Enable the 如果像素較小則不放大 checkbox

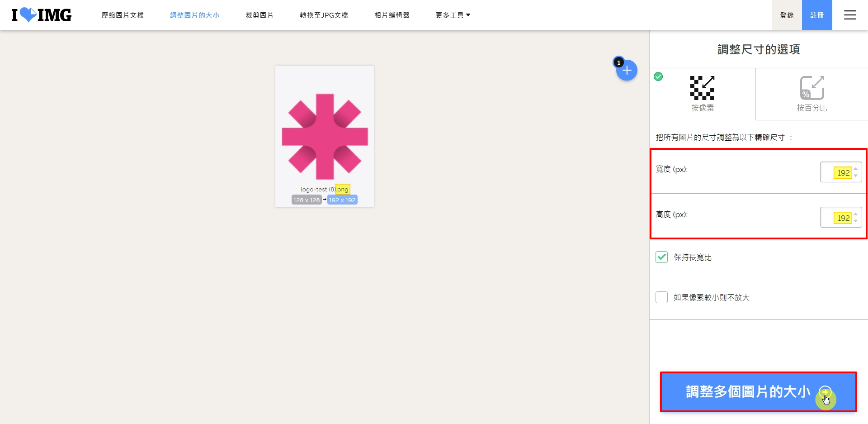[x=661, y=297]
